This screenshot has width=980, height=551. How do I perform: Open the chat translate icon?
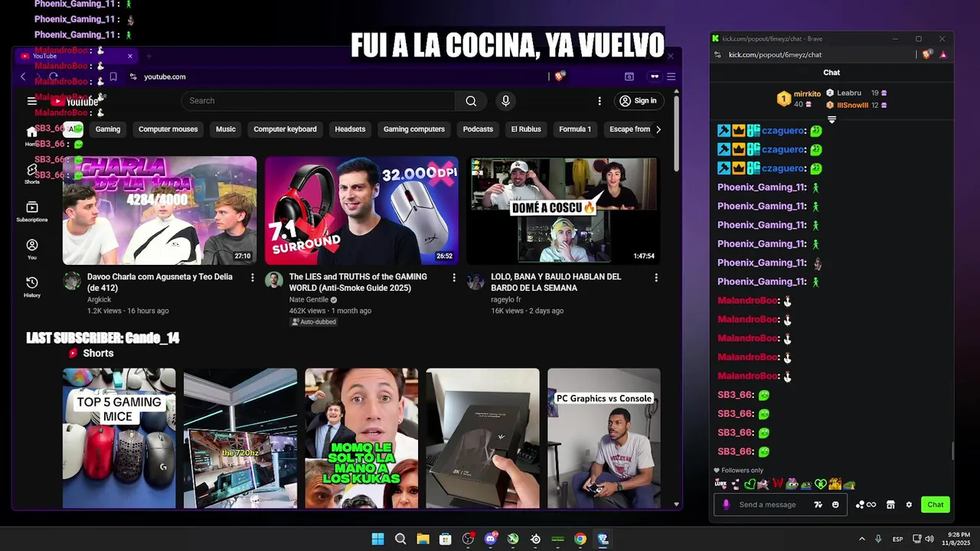click(818, 505)
